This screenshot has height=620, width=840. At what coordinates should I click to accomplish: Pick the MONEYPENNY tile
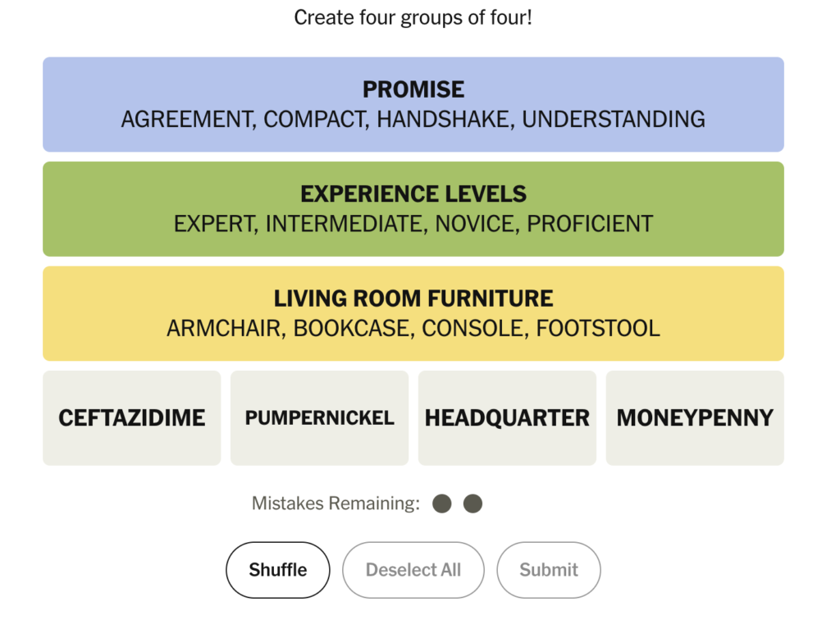pos(695,418)
